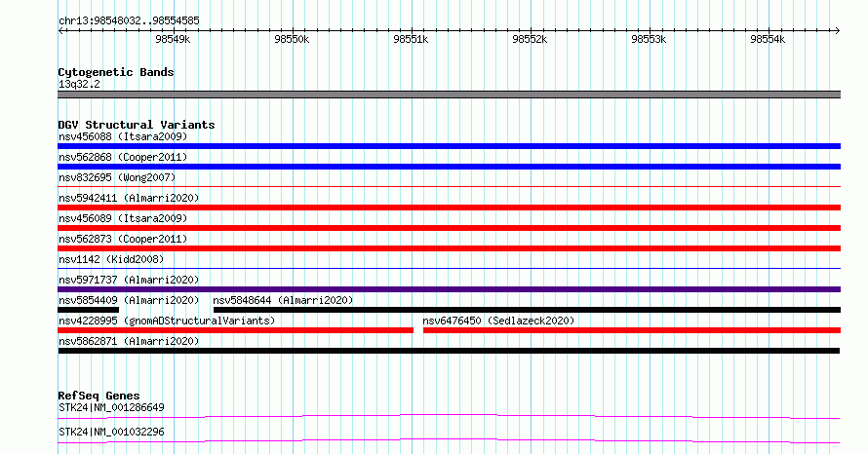Click the 98551k ruler position
Image resolution: width=868 pixels, height=454 pixels.
click(411, 39)
